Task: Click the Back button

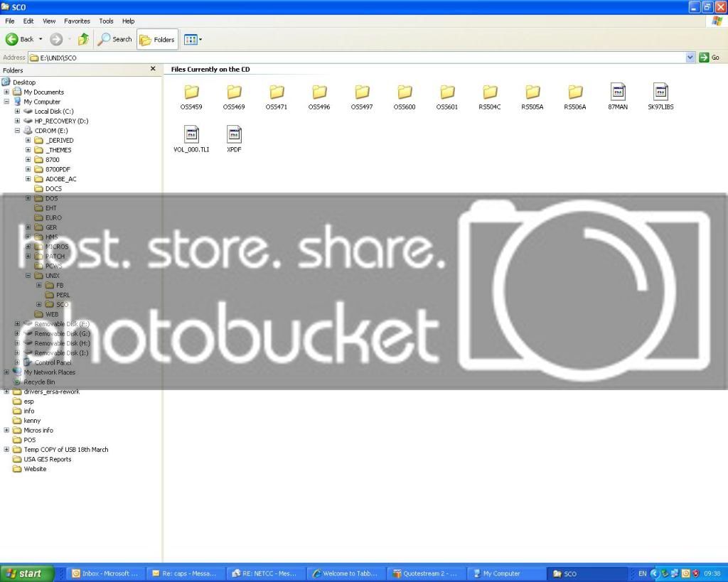Action: point(20,40)
